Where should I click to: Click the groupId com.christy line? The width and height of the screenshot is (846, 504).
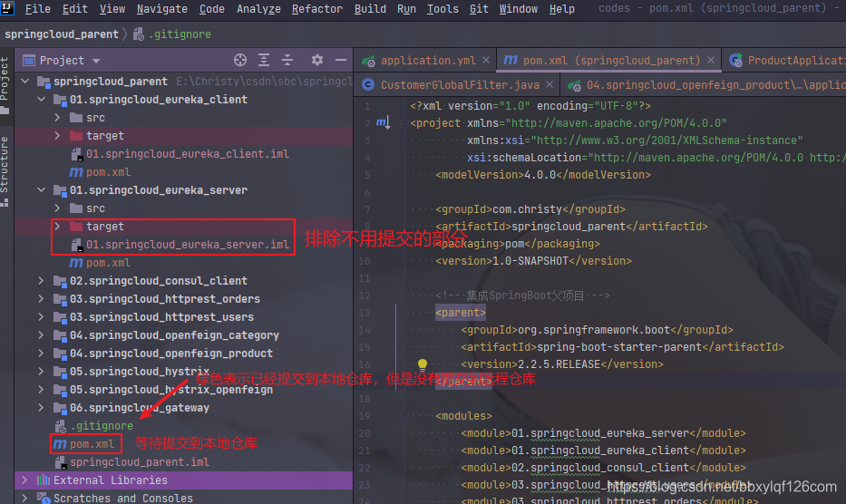[530, 209]
